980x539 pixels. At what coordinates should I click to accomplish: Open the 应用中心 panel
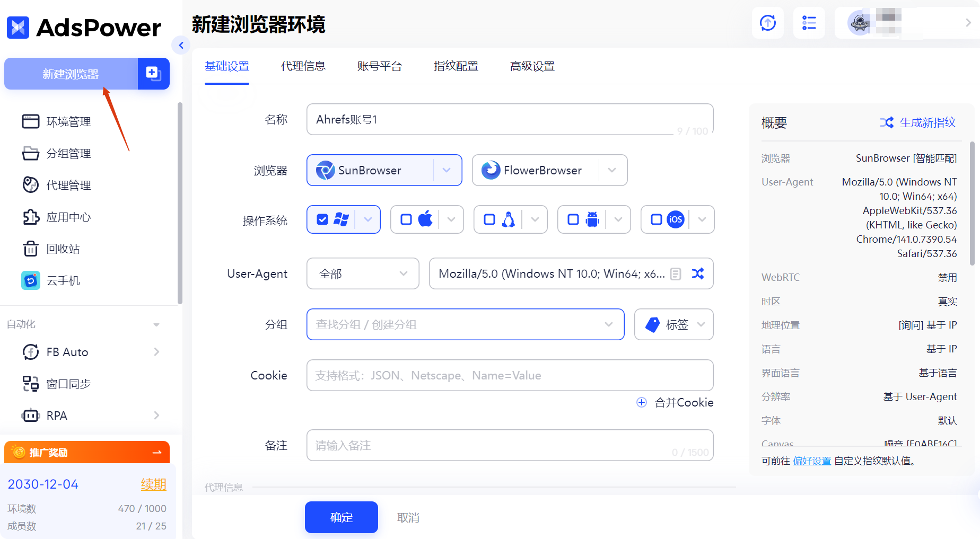[x=69, y=217]
